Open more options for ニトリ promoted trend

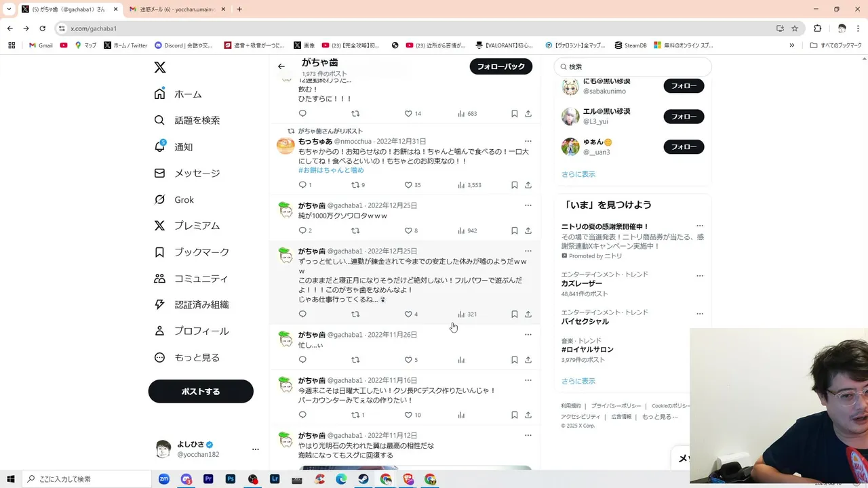[700, 226]
